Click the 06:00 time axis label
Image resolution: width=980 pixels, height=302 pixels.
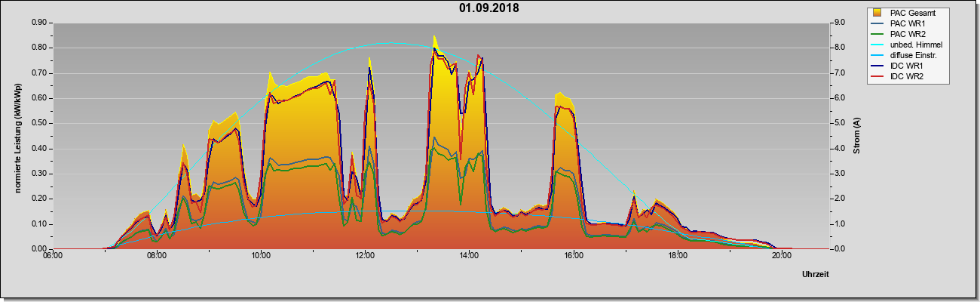click(x=52, y=256)
